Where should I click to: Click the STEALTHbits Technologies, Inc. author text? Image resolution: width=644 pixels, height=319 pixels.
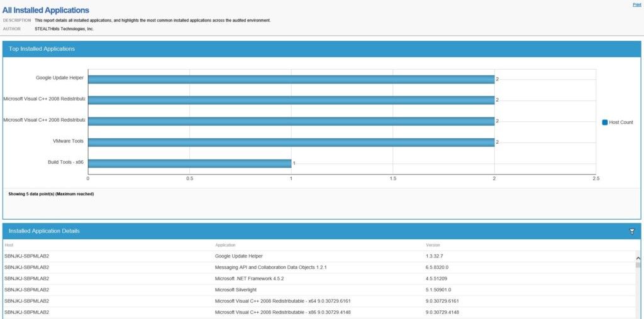point(65,29)
